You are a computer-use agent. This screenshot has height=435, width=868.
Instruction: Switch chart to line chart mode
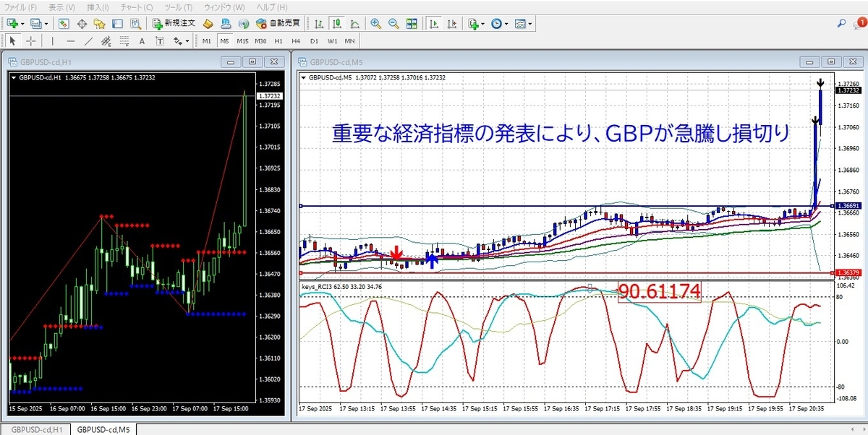pos(355,24)
